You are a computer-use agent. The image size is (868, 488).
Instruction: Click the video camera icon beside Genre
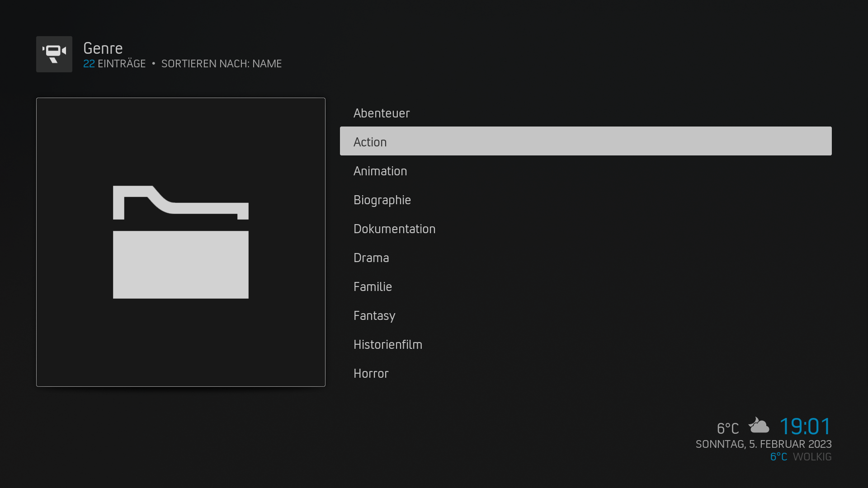point(54,54)
